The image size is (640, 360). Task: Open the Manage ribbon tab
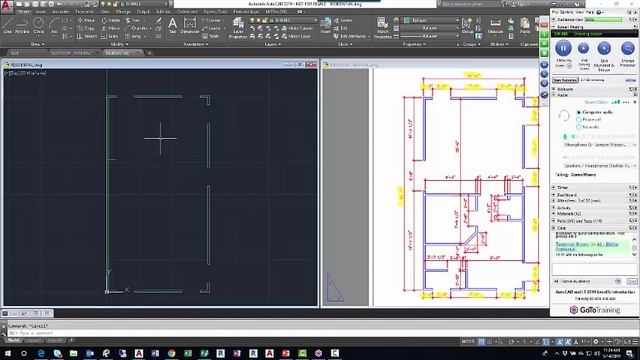123,12
